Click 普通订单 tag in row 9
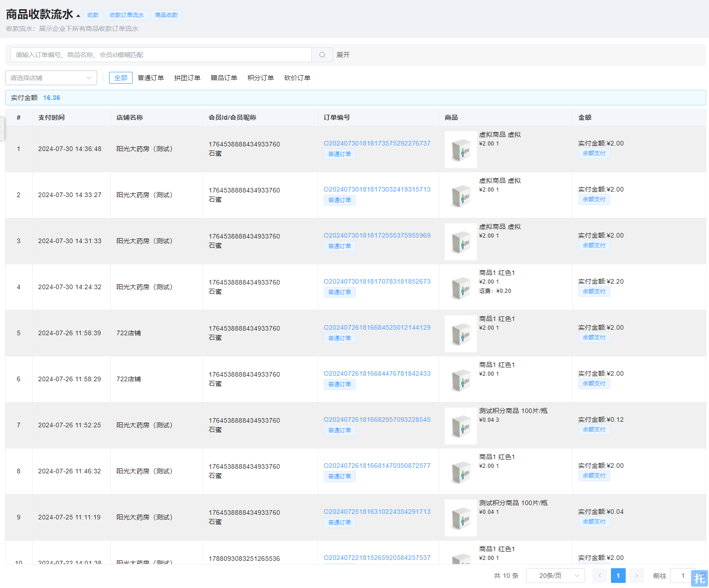Screen dimensions: 709x588 point(340,523)
